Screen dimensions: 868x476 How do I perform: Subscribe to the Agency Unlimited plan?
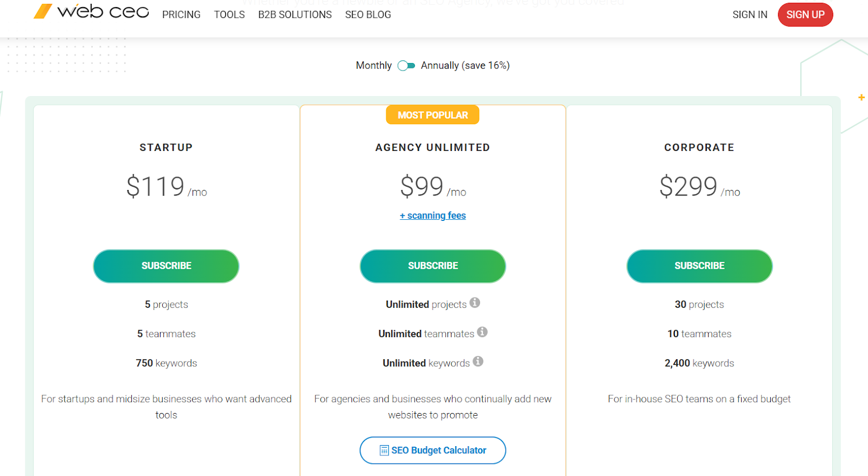433,266
